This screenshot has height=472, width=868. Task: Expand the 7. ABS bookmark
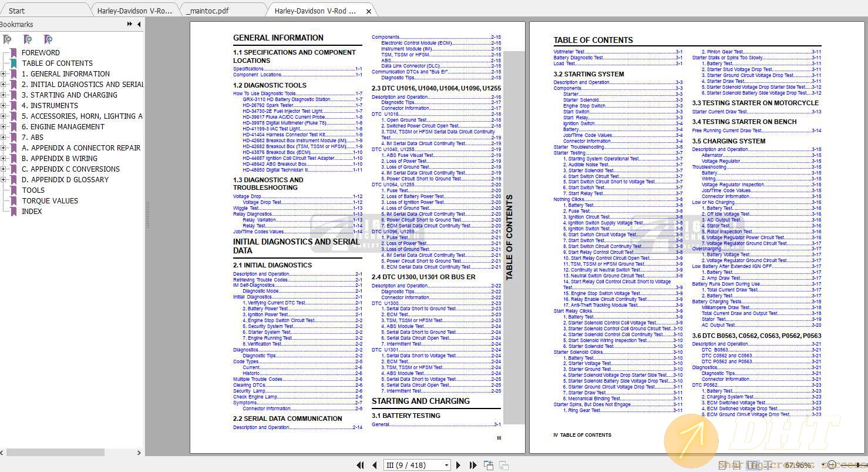click(4, 138)
